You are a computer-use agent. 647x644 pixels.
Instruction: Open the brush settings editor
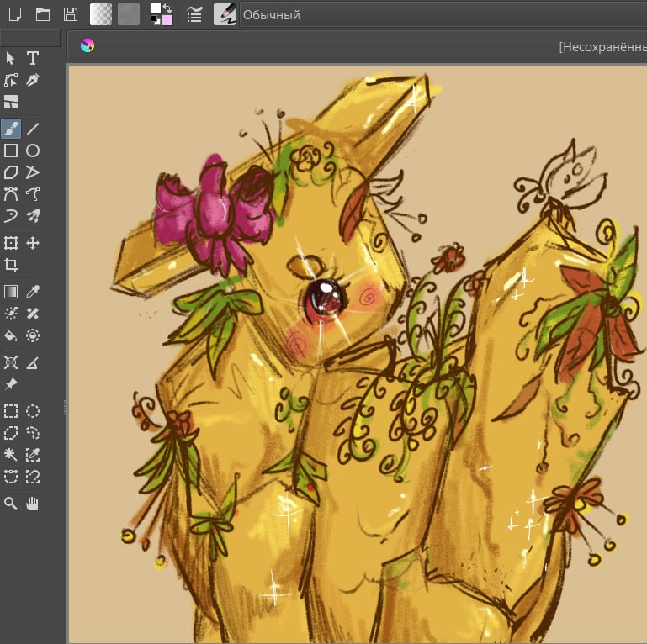pyautogui.click(x=194, y=15)
